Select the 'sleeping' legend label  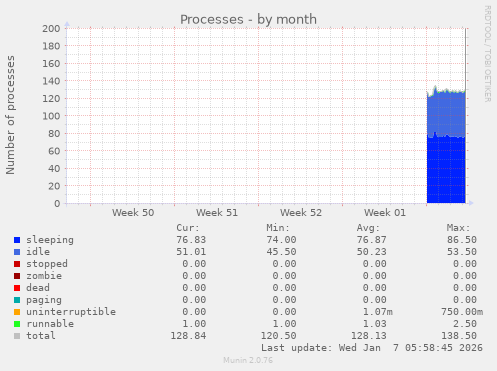(50, 240)
